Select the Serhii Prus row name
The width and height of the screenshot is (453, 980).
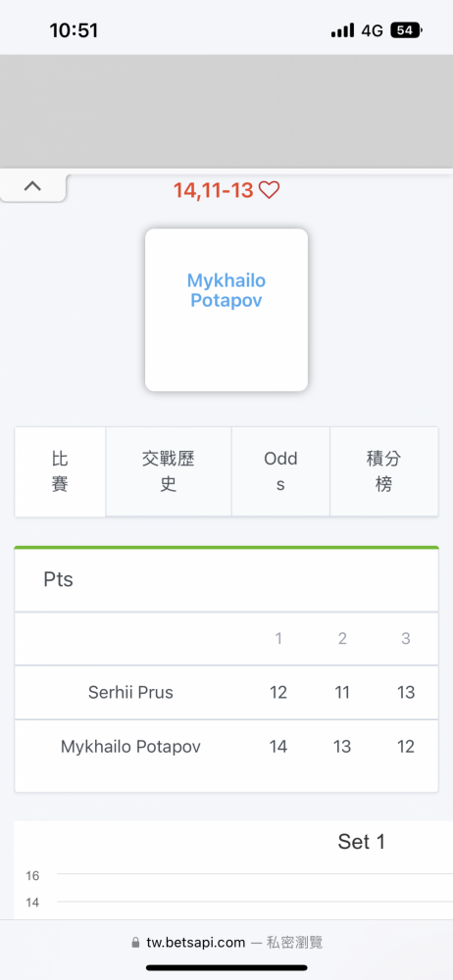pyautogui.click(x=130, y=693)
